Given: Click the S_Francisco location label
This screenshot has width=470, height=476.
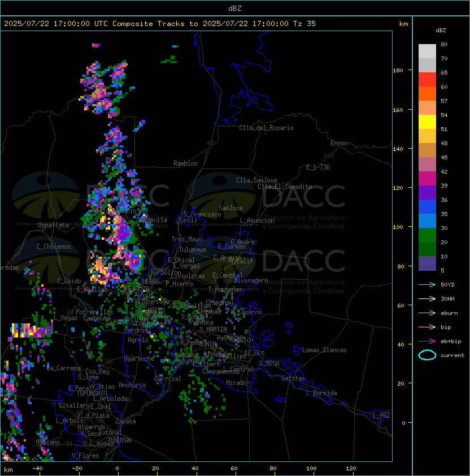Looking at the screenshot, I should tap(202, 214).
